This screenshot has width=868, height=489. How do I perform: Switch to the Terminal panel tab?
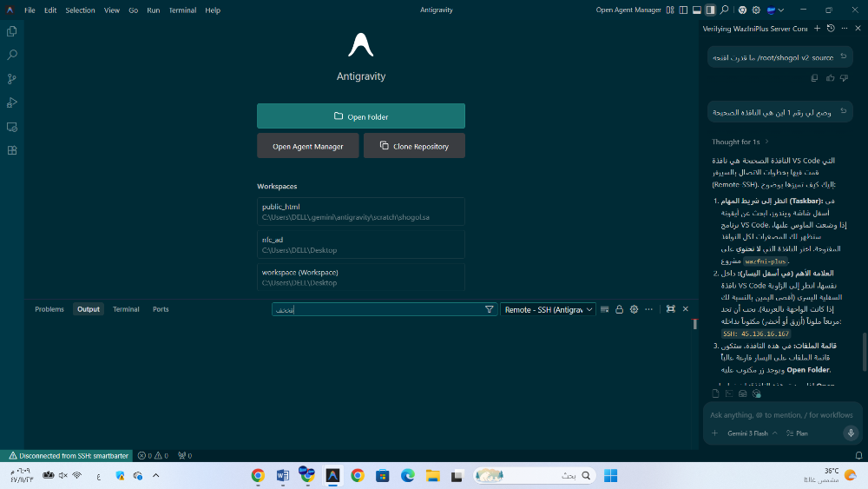coord(126,309)
